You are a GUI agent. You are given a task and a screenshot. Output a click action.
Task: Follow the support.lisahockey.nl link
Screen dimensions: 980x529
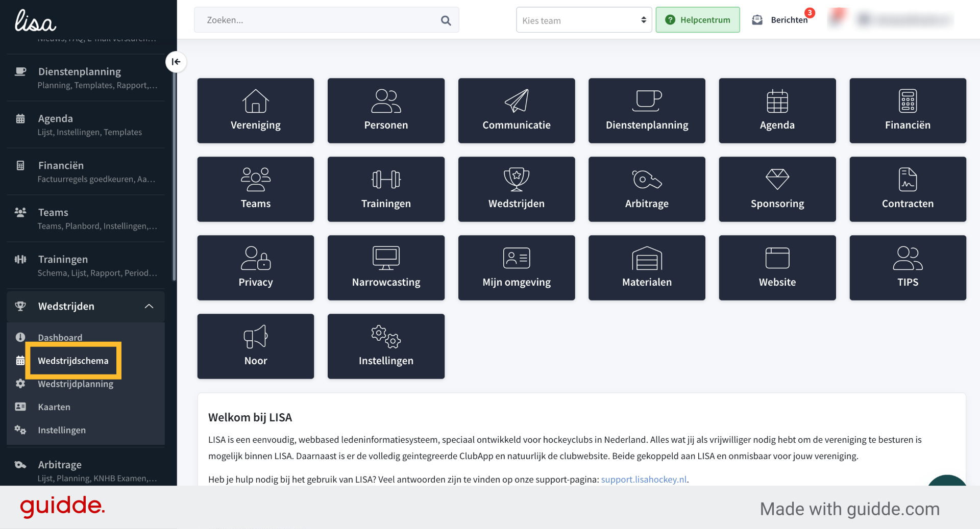coord(644,480)
